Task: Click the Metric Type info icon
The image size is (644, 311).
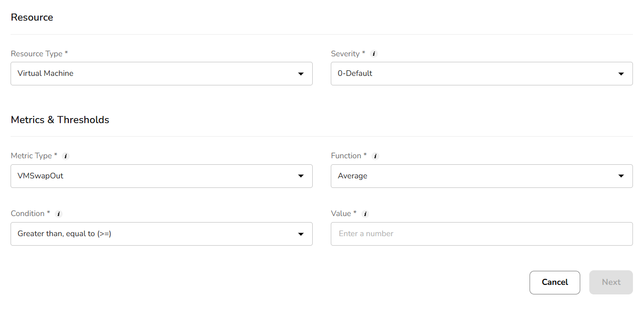Action: click(65, 156)
